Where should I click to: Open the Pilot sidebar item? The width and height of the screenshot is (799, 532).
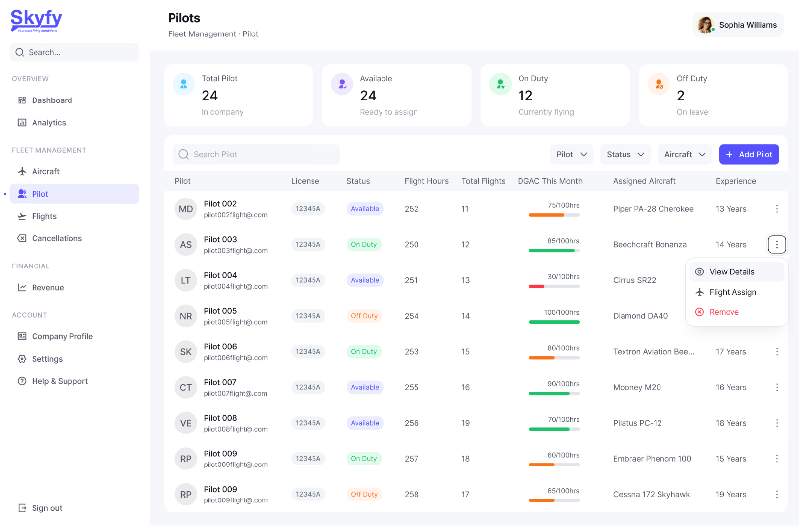74,194
